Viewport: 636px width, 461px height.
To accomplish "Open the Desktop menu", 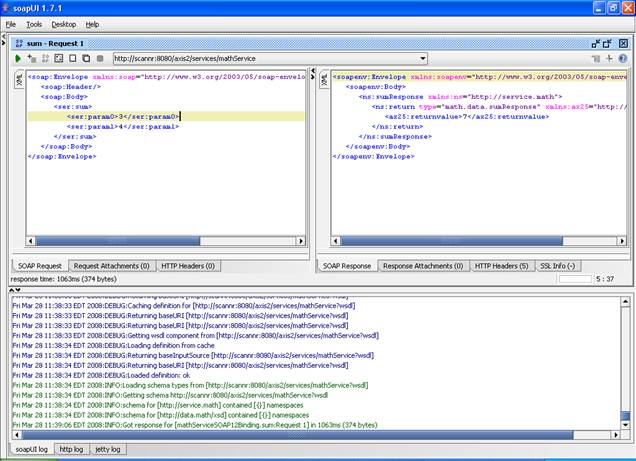I will click(63, 23).
